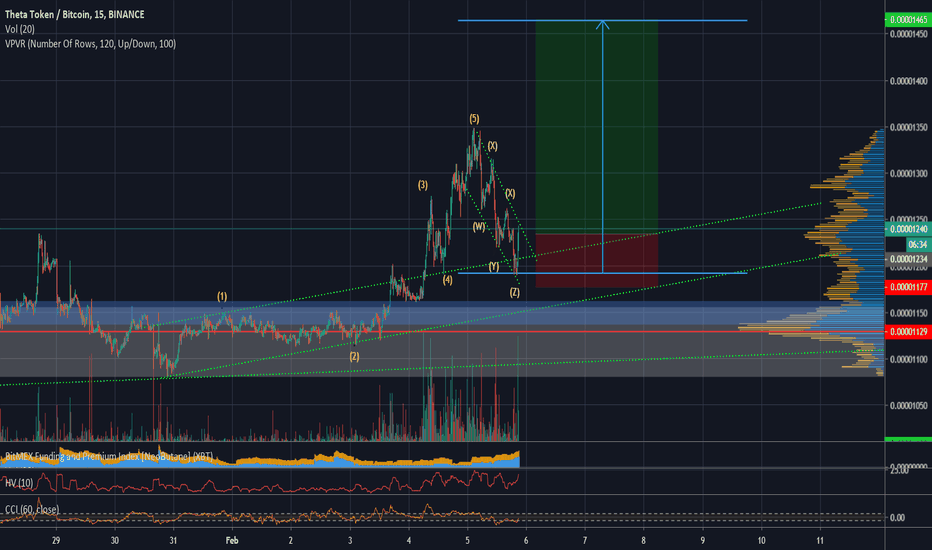Click the HV (10) indicator label

19,483
